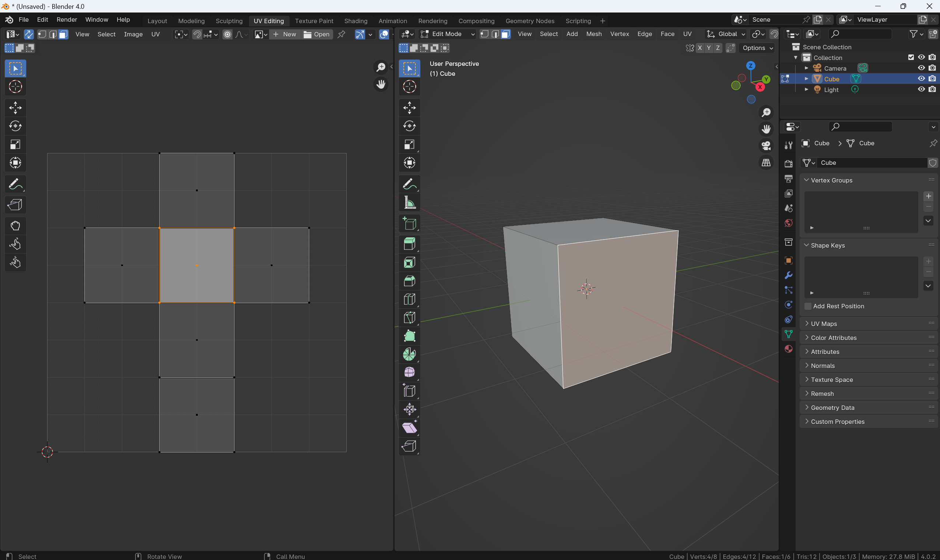The image size is (940, 560).
Task: Hide the Light object in outliner
Action: [x=921, y=89]
